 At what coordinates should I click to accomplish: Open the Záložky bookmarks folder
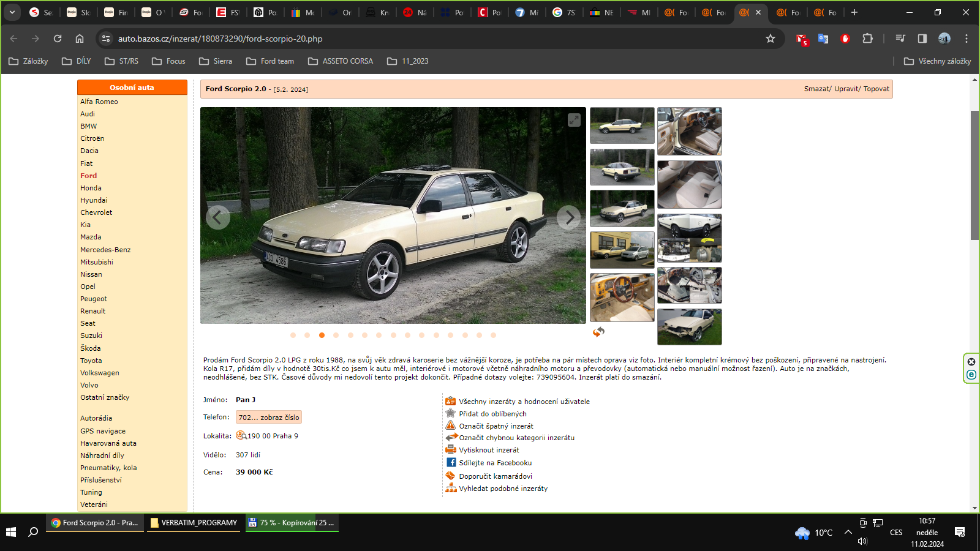point(28,61)
